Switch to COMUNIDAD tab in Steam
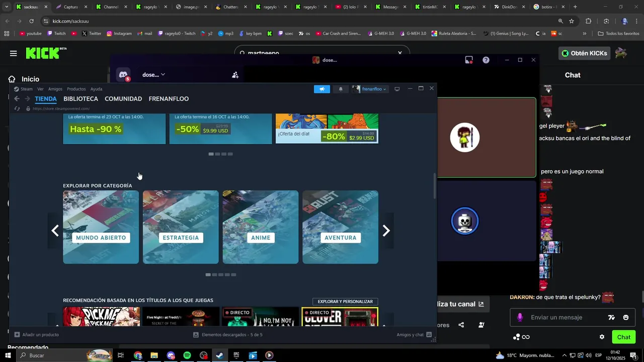 123,99
